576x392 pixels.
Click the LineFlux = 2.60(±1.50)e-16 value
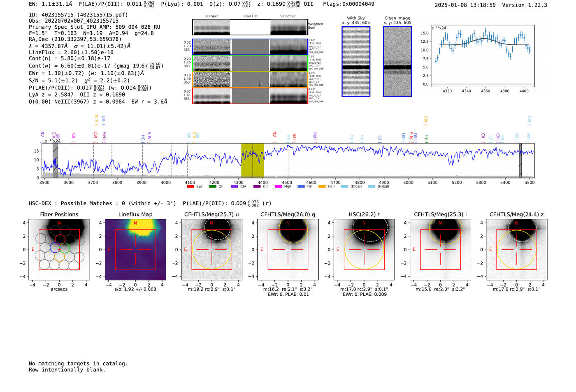[71, 53]
